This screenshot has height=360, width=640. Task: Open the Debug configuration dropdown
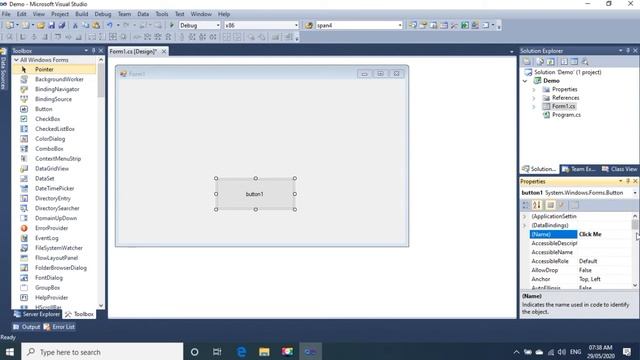click(218, 25)
